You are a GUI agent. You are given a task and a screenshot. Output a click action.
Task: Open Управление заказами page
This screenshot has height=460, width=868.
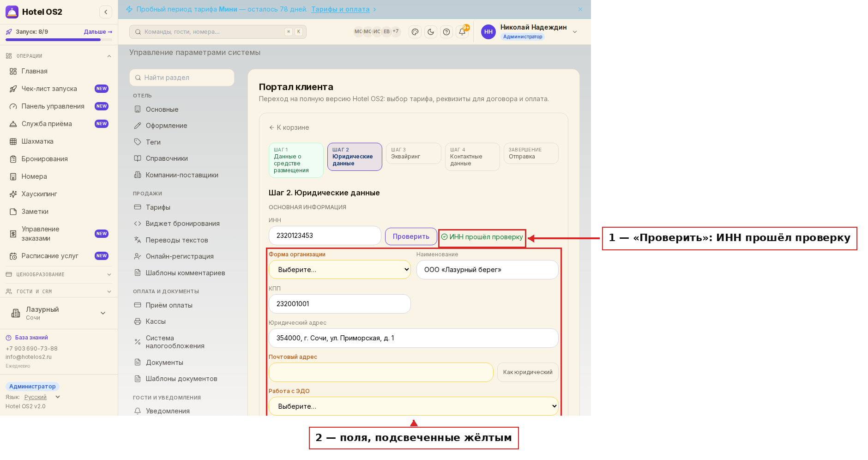click(x=59, y=234)
